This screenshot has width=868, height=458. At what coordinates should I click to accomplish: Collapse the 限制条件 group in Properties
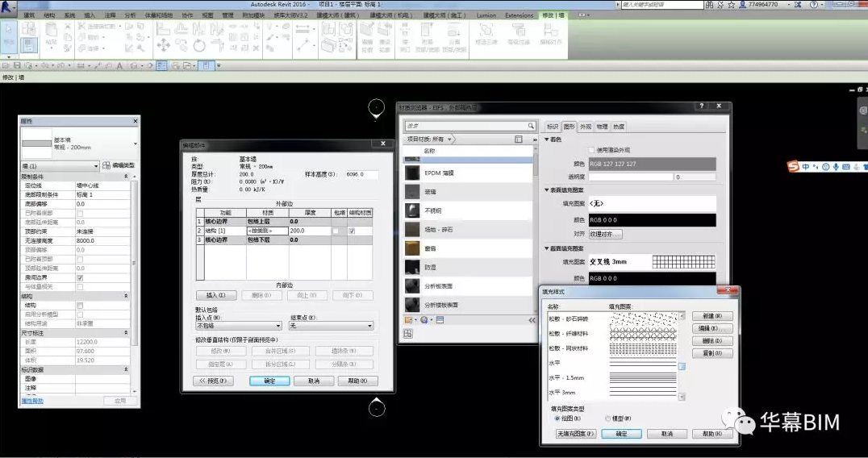point(126,177)
